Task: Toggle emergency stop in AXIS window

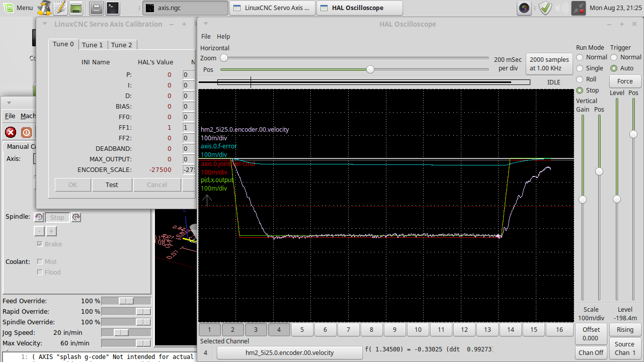Action: [11, 132]
